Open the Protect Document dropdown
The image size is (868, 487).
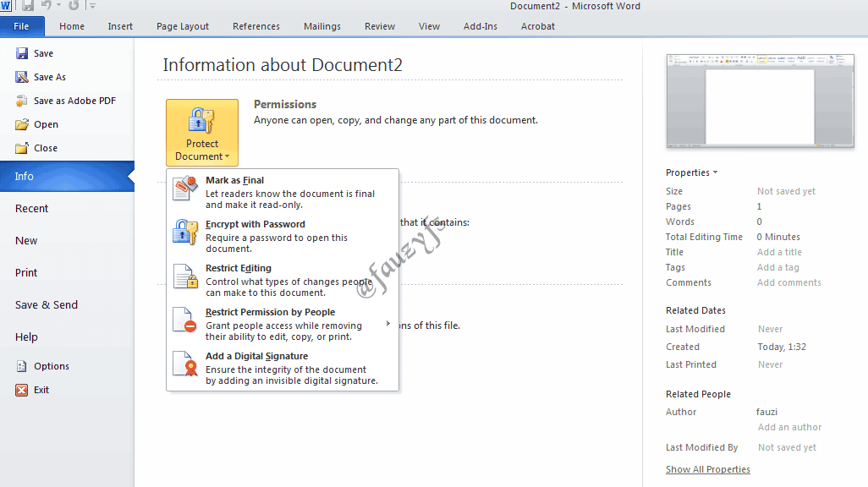click(x=201, y=133)
